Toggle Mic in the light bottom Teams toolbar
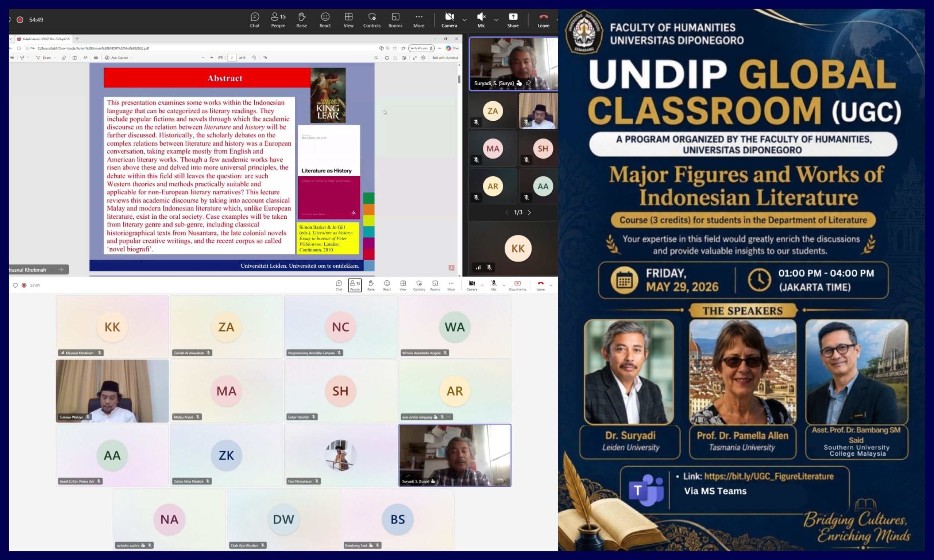Viewport: 934px width, 560px height. tap(493, 285)
